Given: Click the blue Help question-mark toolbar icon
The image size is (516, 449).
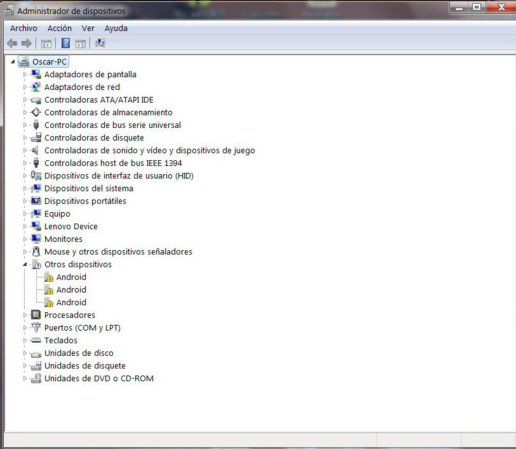Looking at the screenshot, I should [x=66, y=43].
